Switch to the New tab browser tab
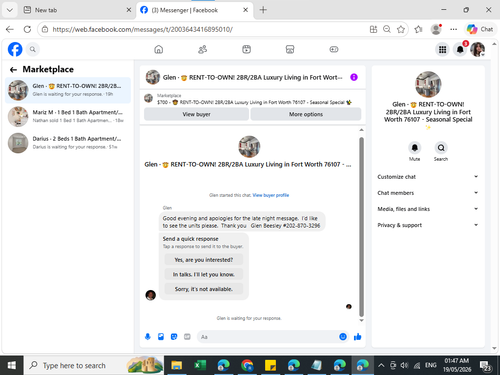 point(77,10)
